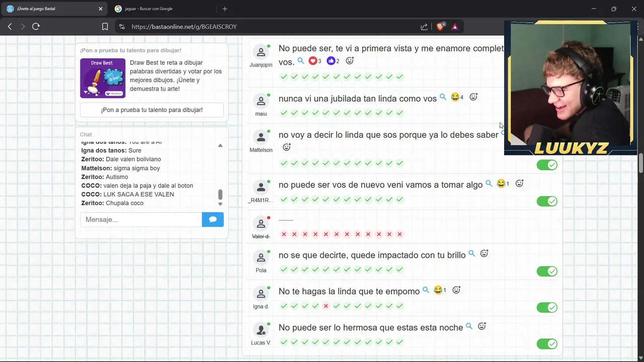The image size is (644, 362).
Task: Search maiu's answer with the magnifier icon
Action: 443,97
